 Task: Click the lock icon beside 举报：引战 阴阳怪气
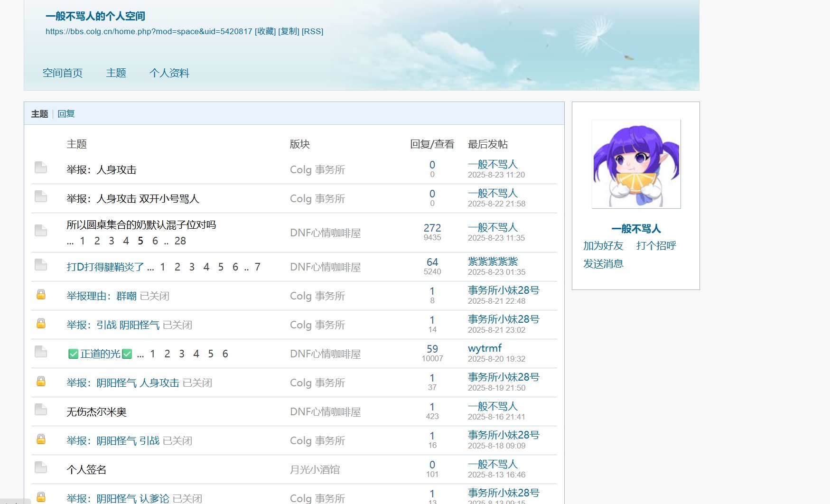coord(41,324)
